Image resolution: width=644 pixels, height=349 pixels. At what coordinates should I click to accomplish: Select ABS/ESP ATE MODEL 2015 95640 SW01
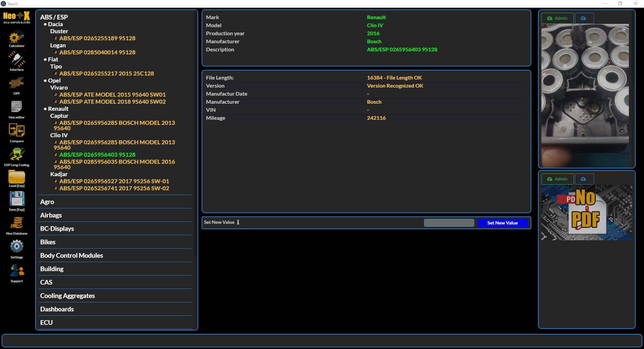tap(112, 95)
